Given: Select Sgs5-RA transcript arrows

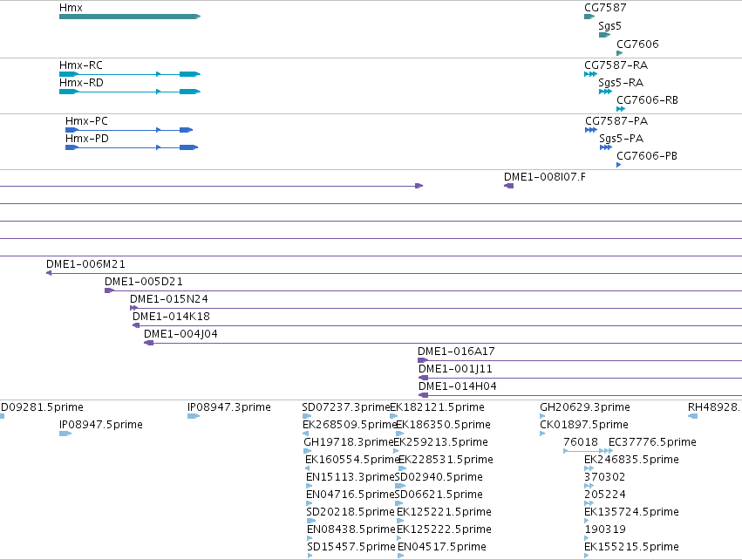Looking at the screenshot, I should pos(605,92).
